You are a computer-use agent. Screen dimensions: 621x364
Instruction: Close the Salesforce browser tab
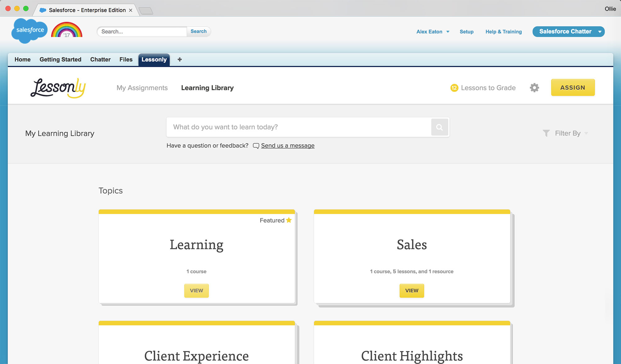point(131,10)
